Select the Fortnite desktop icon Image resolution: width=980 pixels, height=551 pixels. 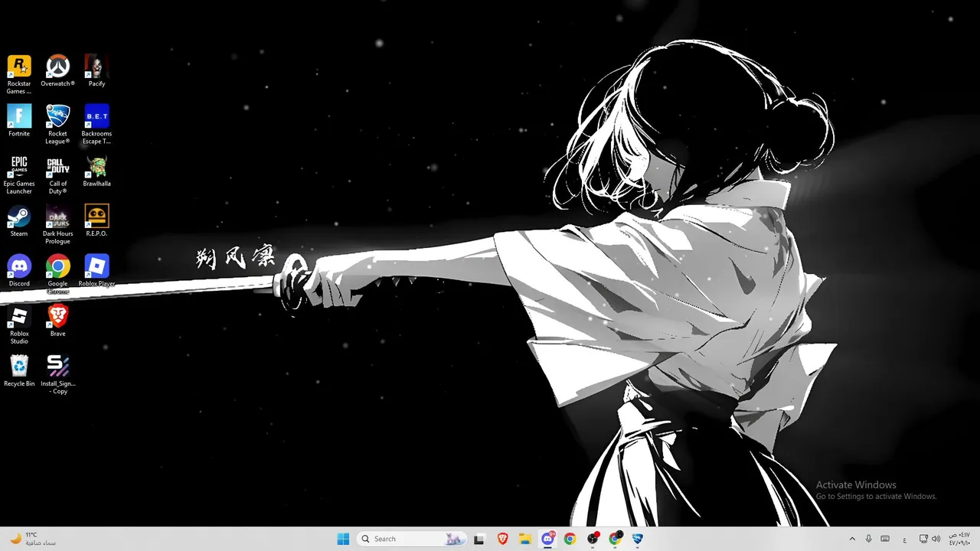pos(19,120)
